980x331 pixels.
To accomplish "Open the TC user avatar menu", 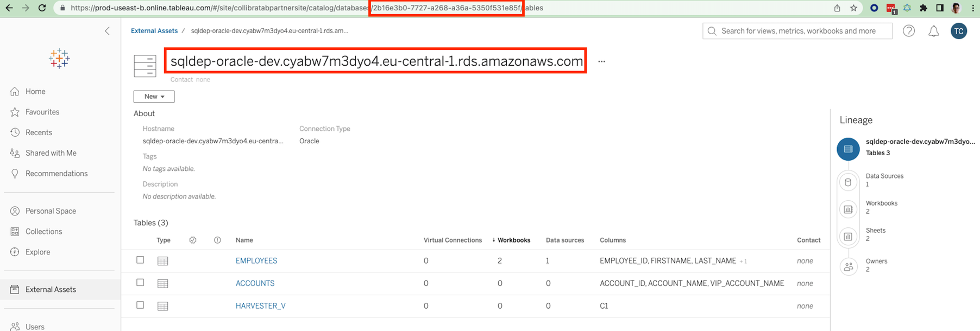I will [959, 31].
